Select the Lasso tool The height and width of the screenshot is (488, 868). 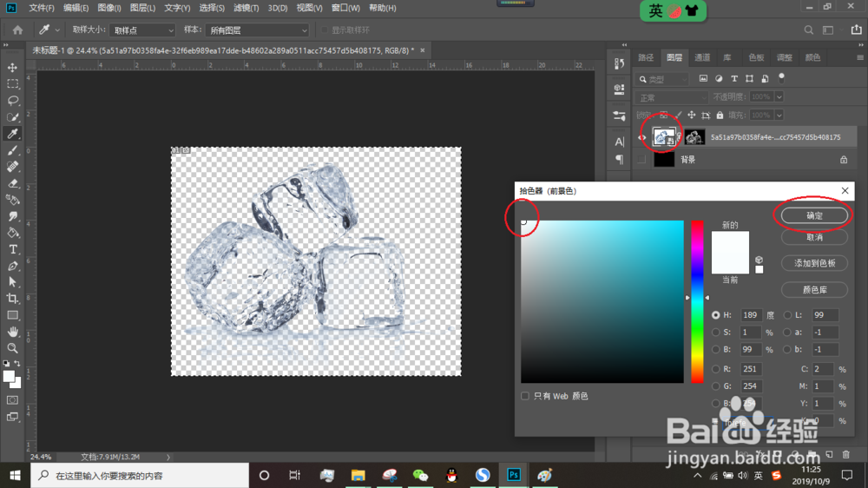point(12,101)
